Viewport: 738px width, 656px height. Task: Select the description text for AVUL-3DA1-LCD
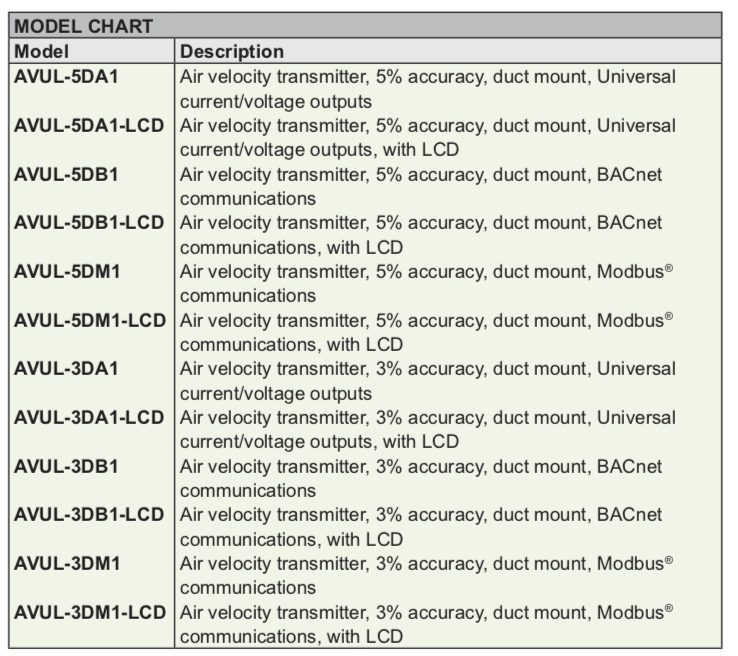coord(427,429)
